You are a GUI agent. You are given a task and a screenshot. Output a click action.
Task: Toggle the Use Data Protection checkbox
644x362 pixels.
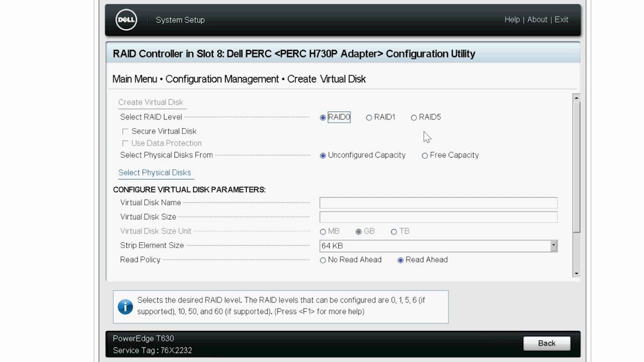pyautogui.click(x=125, y=143)
